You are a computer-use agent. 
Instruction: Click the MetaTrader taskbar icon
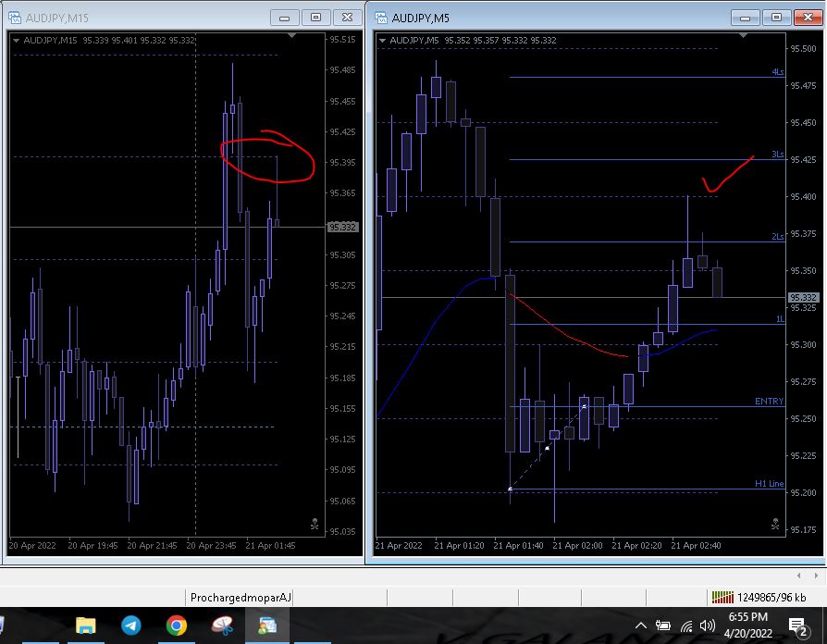pyautogui.click(x=267, y=625)
